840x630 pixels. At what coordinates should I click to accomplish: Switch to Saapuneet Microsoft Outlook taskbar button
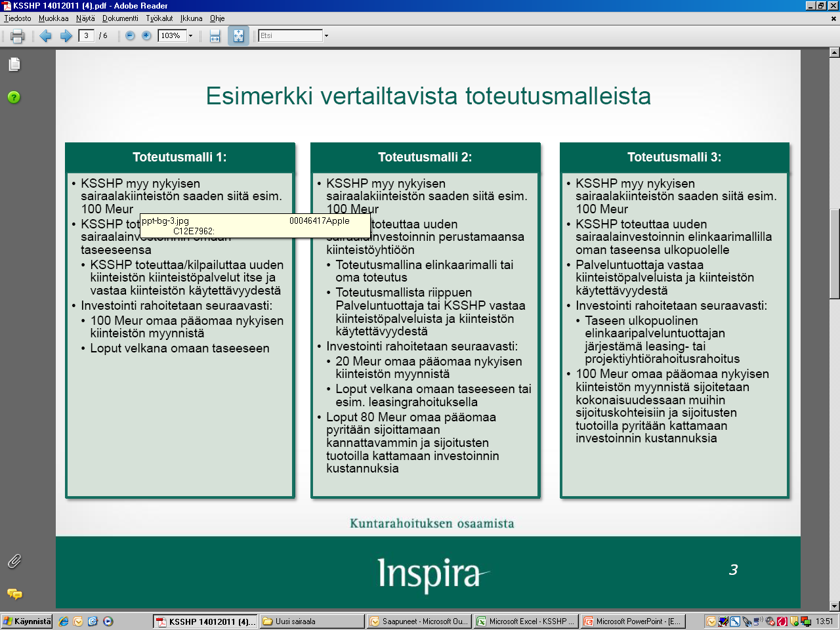tap(419, 621)
